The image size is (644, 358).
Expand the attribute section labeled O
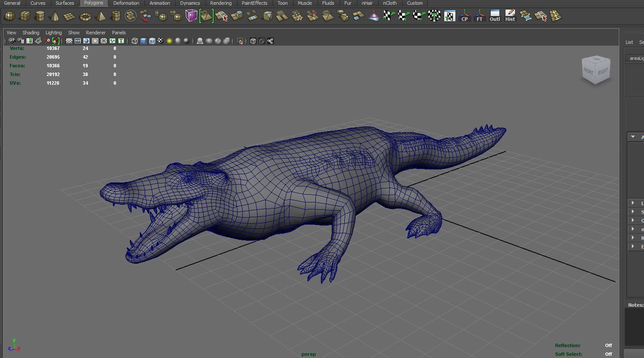tap(633, 220)
